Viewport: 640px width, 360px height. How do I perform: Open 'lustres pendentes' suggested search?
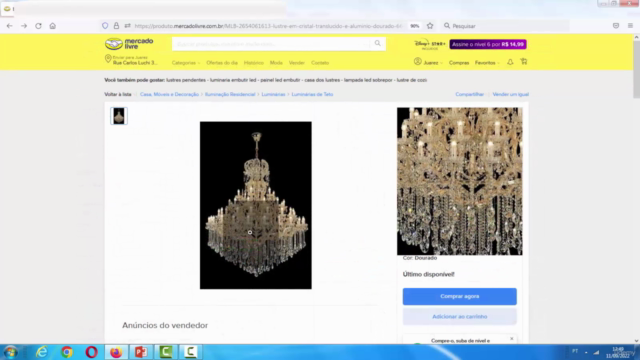click(x=186, y=80)
